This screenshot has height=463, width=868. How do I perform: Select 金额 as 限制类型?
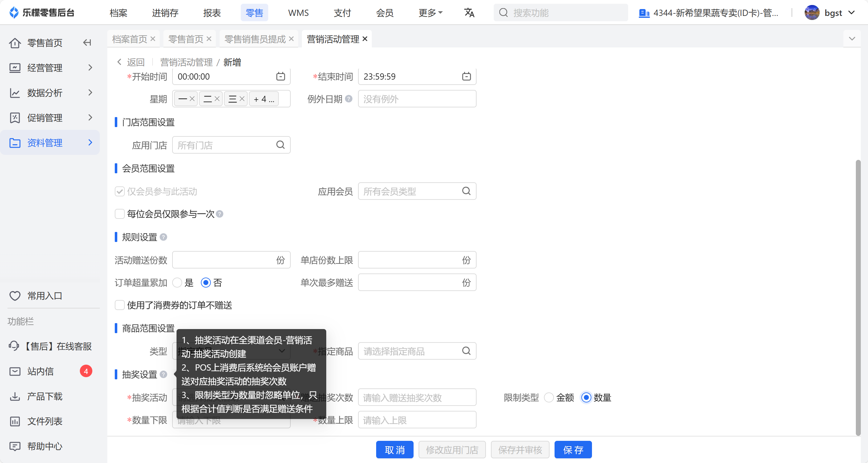coord(549,397)
